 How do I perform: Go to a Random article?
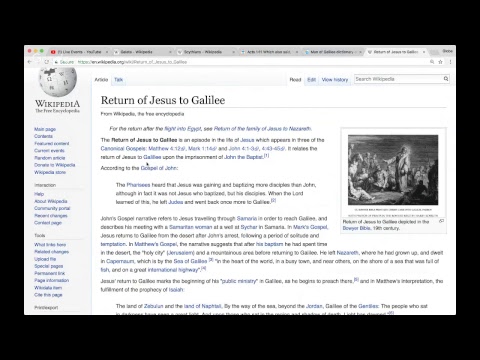(x=50, y=158)
